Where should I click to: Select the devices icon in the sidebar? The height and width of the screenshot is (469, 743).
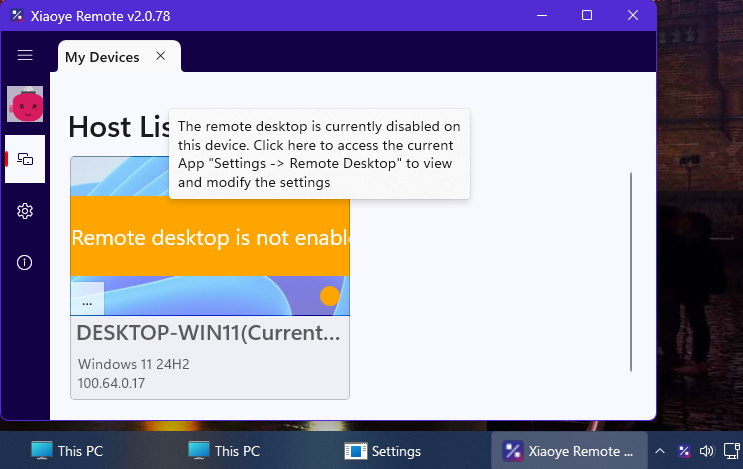pyautogui.click(x=25, y=159)
